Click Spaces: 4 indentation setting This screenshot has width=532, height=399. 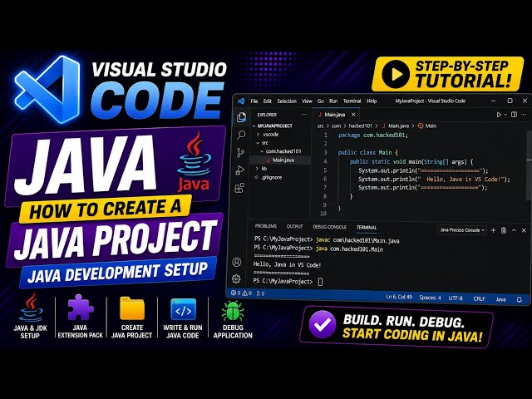coord(430,298)
